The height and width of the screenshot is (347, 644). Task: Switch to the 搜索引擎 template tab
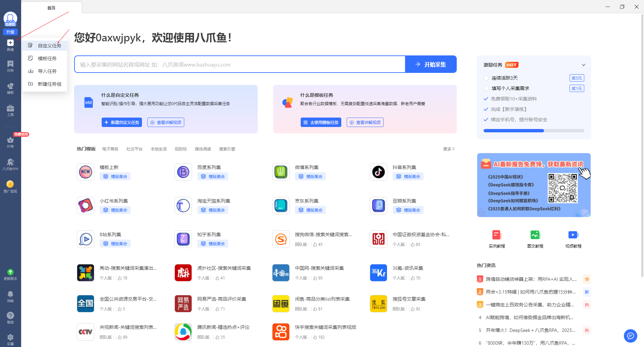pyautogui.click(x=227, y=149)
